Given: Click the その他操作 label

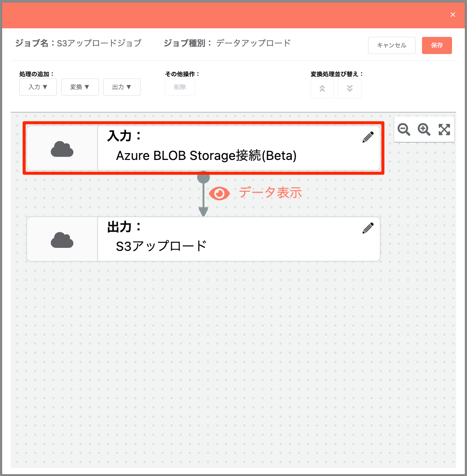Looking at the screenshot, I should [x=182, y=74].
